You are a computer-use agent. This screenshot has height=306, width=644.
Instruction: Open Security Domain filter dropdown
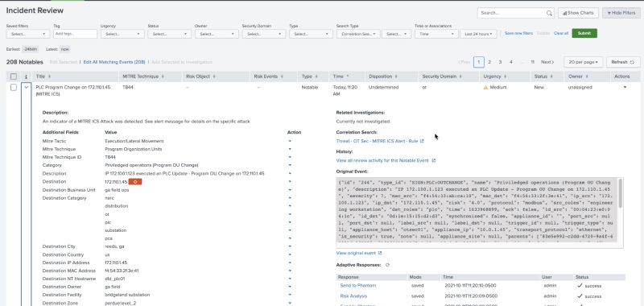264,34
